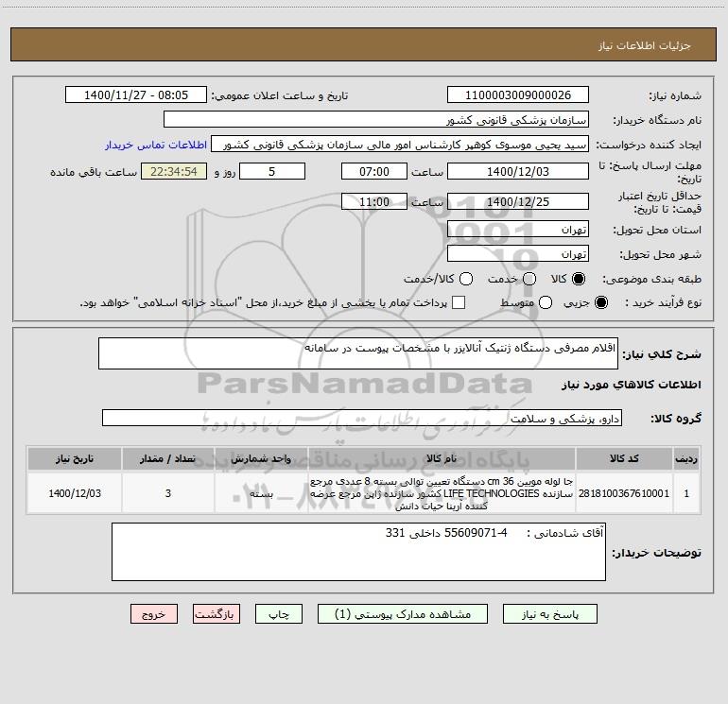The width and height of the screenshot is (728, 704).
Task: Enable the اسناد خزانه اسلامی payment checkbox
Action: point(459,302)
